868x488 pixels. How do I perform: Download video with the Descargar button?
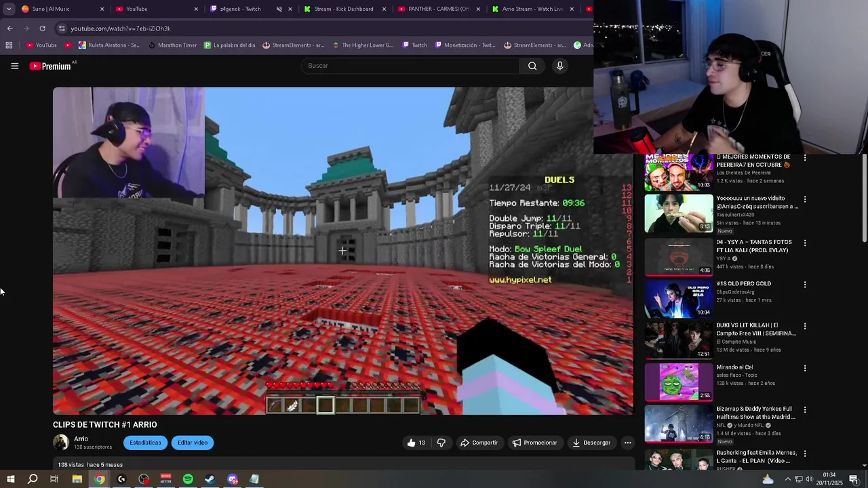(591, 443)
